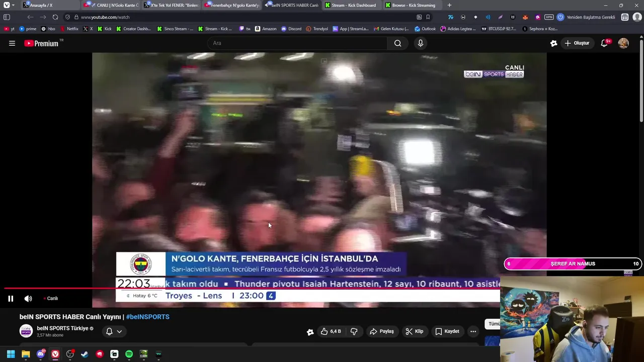Open File Explorer from the taskbar
The image size is (644, 362).
coord(26,354)
